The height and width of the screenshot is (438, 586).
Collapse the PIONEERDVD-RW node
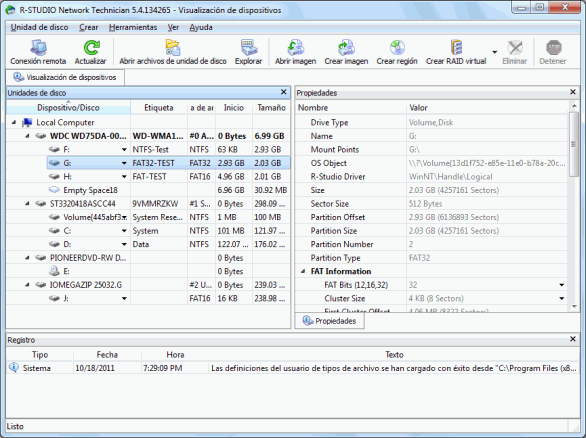point(27,257)
